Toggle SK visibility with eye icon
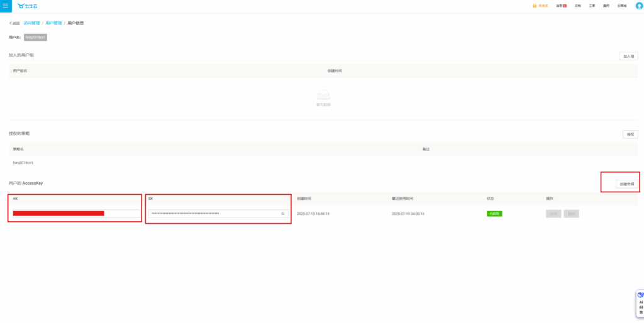The width and height of the screenshot is (644, 323). [283, 214]
